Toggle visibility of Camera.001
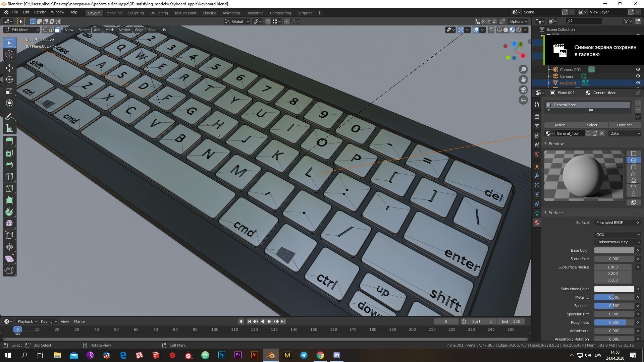644x362 pixels. [x=638, y=70]
